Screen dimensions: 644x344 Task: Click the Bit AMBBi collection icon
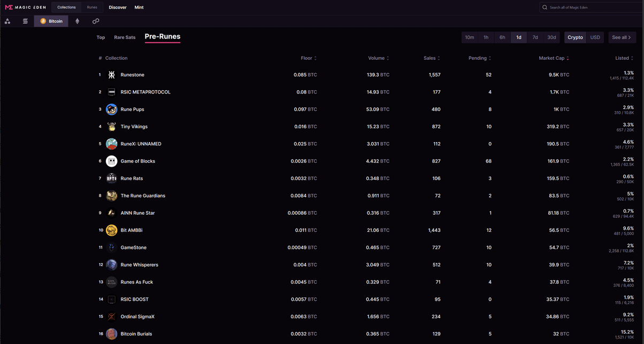pyautogui.click(x=111, y=230)
